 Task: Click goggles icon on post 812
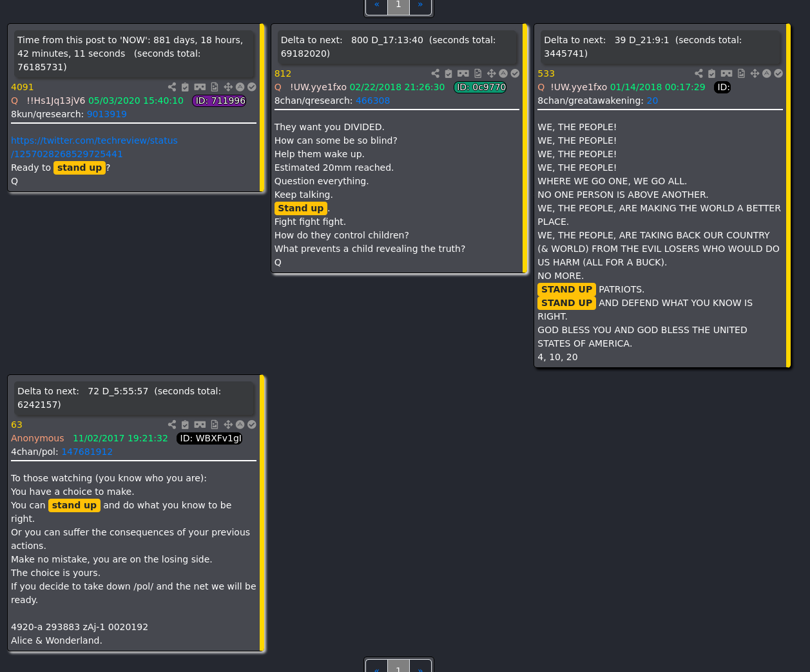coord(463,73)
